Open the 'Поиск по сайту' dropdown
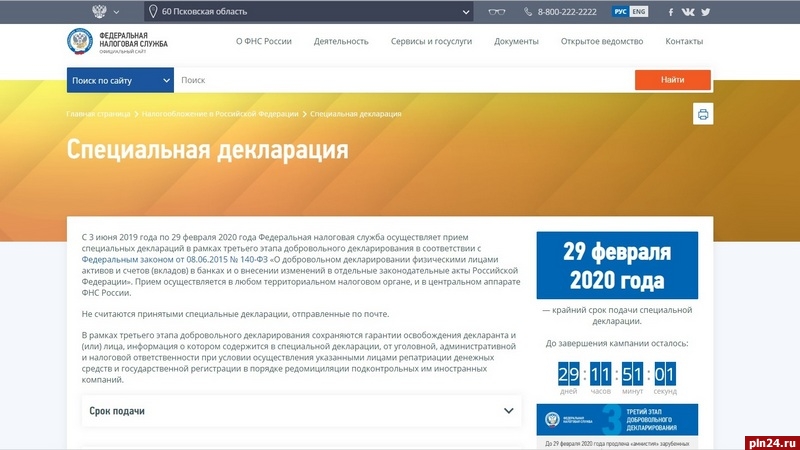 point(120,80)
